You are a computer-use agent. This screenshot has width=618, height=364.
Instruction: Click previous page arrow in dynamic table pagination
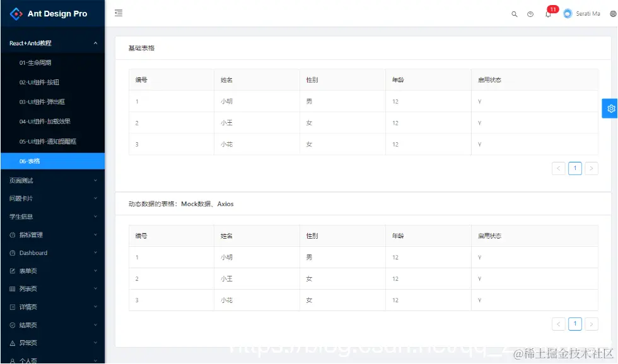[559, 324]
